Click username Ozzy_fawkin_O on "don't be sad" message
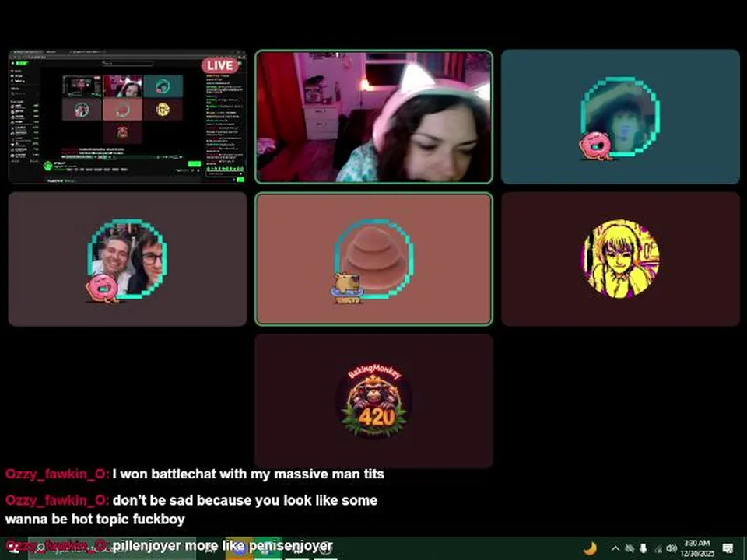The height and width of the screenshot is (560, 747). [57, 500]
